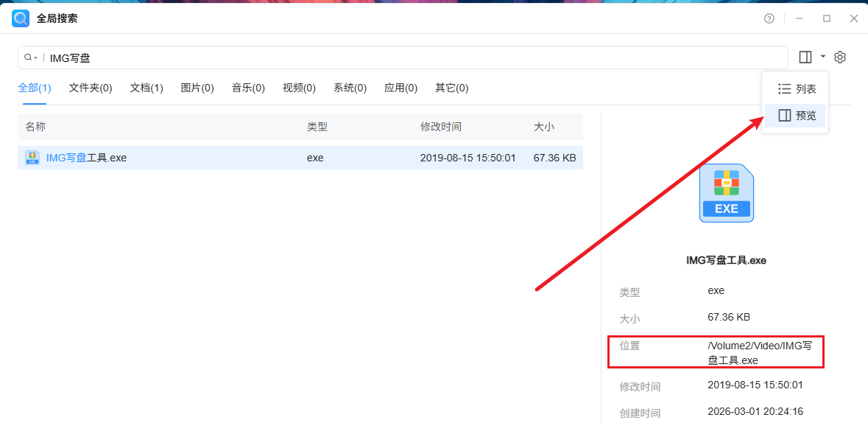
Task: Click the split-pane view layout icon
Action: pos(805,57)
